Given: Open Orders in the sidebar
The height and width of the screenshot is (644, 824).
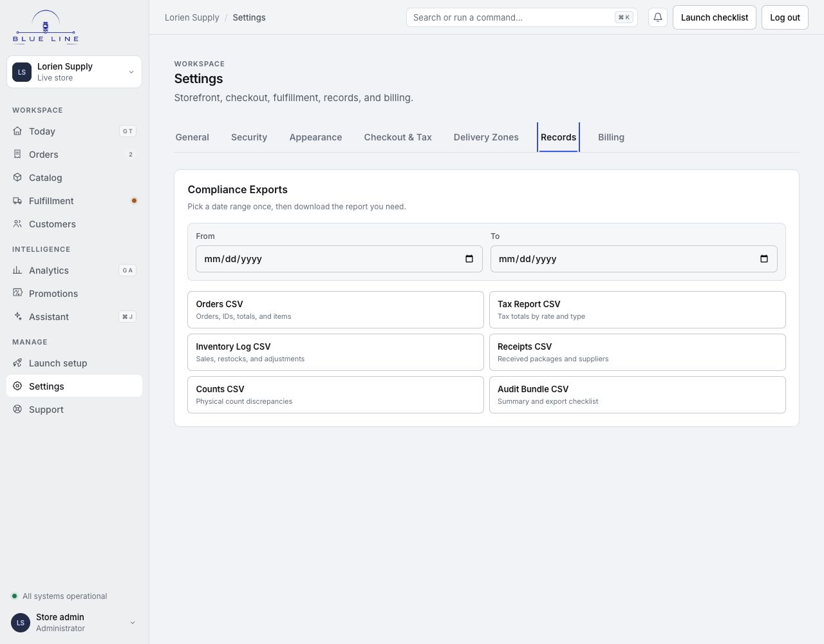Looking at the screenshot, I should tap(74, 154).
